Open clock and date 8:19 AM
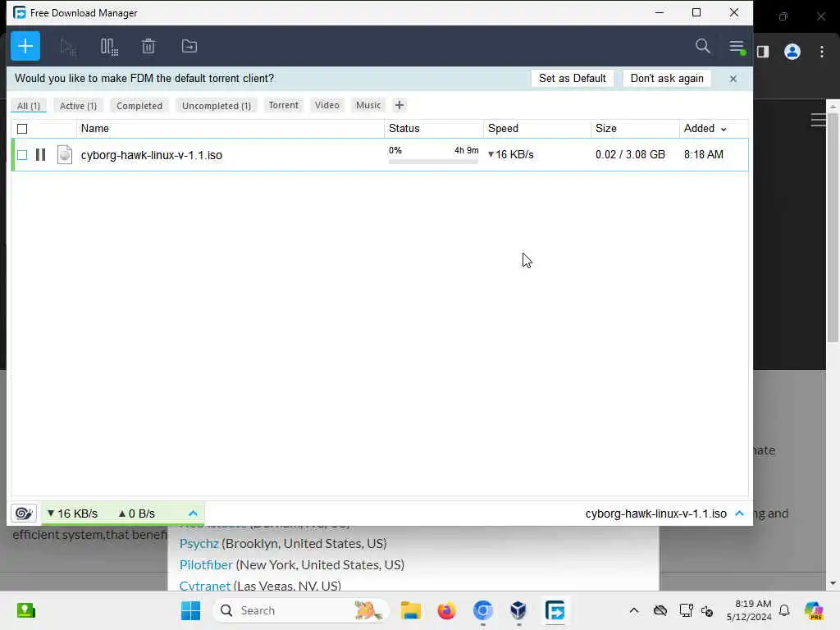The image size is (840, 630). [x=749, y=610]
